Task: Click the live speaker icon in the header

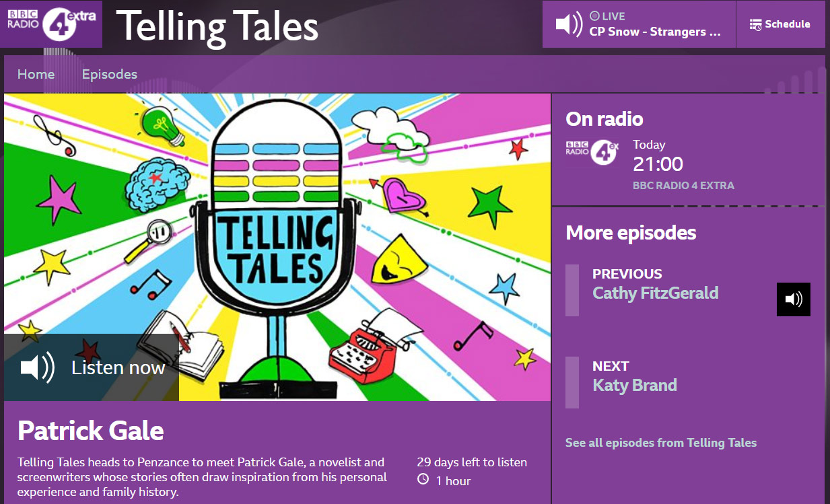Action: coord(569,24)
